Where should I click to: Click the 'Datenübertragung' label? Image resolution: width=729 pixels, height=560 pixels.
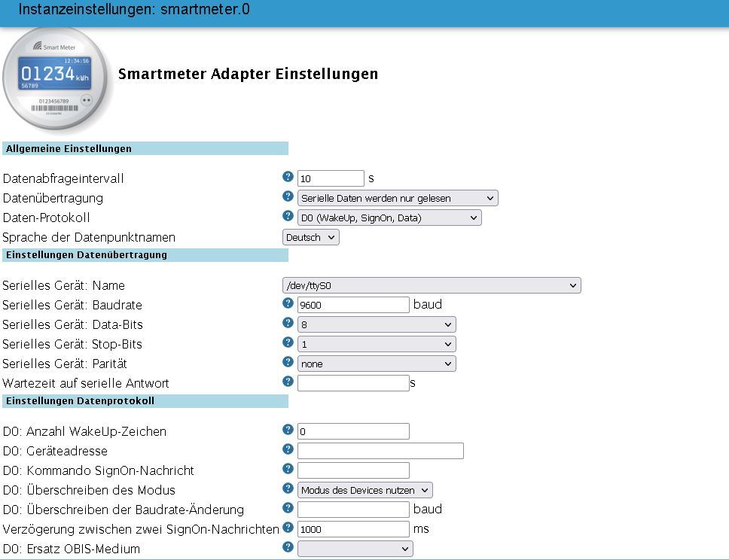click(53, 198)
